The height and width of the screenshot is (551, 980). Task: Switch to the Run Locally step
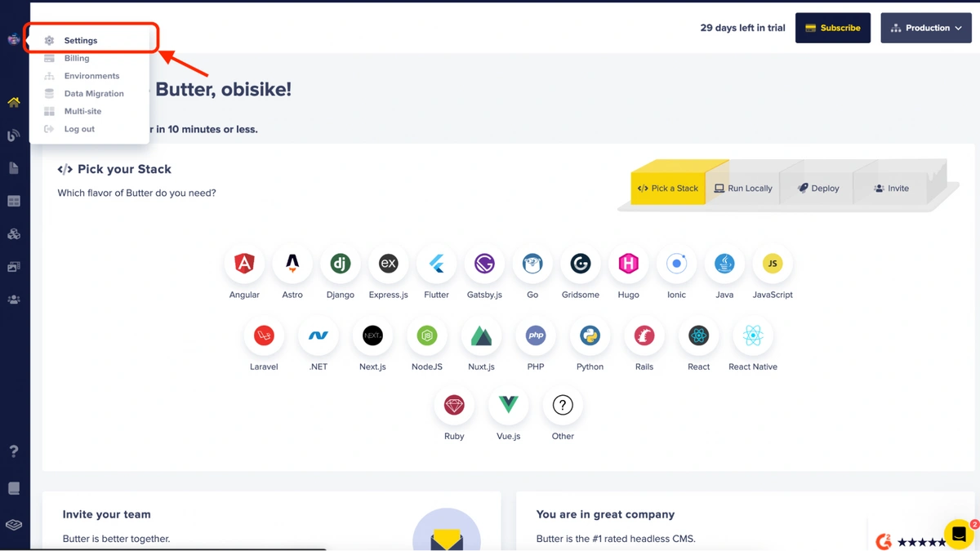click(x=743, y=189)
